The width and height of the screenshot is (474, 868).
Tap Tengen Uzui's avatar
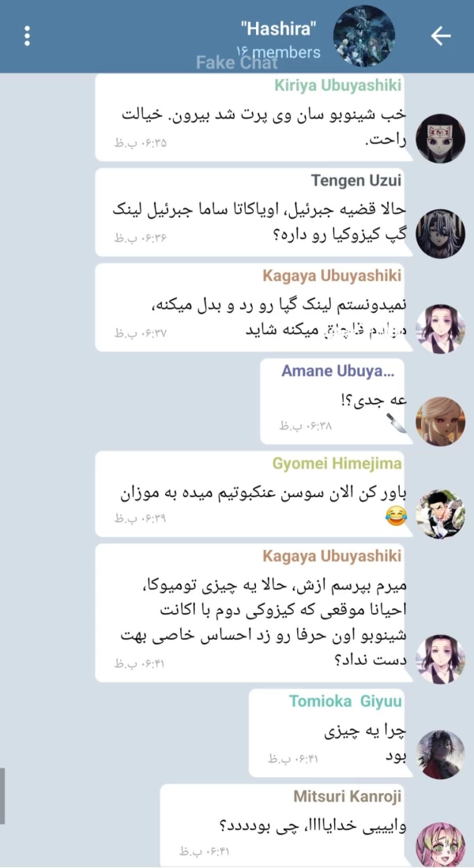tap(440, 233)
